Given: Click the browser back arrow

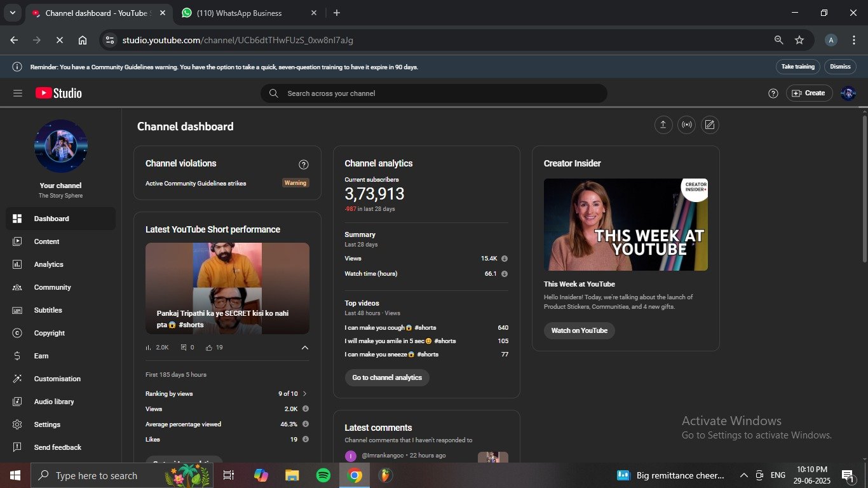Looking at the screenshot, I should tap(14, 40).
